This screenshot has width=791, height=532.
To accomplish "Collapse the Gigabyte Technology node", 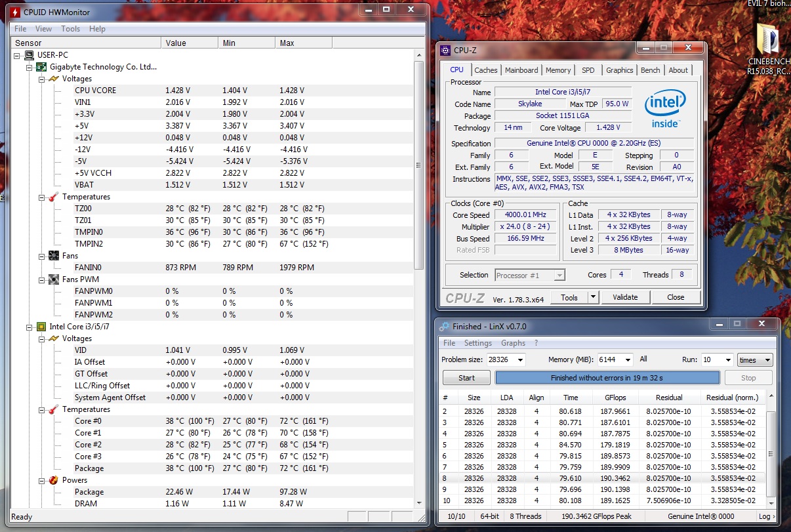I will pos(30,67).
